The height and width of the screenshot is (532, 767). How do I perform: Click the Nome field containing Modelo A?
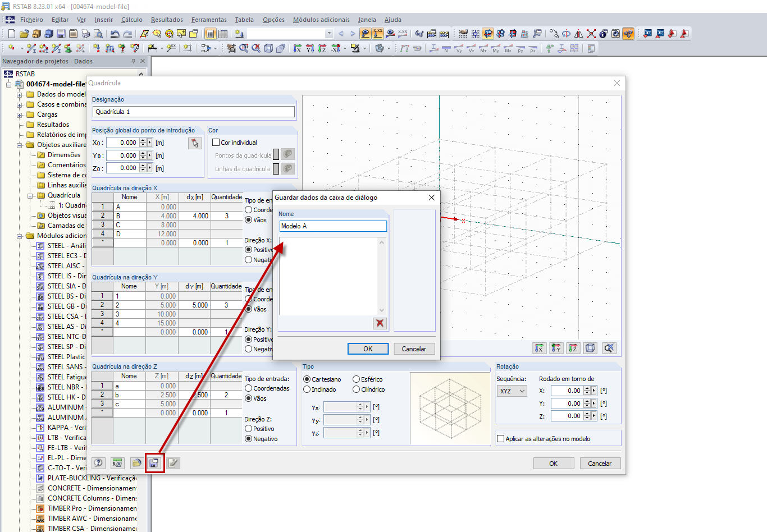333,226
